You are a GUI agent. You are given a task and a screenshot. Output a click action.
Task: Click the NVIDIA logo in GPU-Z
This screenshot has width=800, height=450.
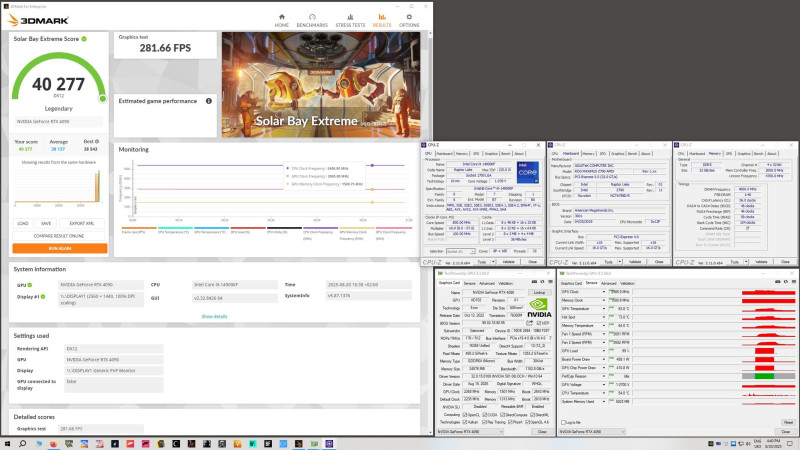click(539, 308)
